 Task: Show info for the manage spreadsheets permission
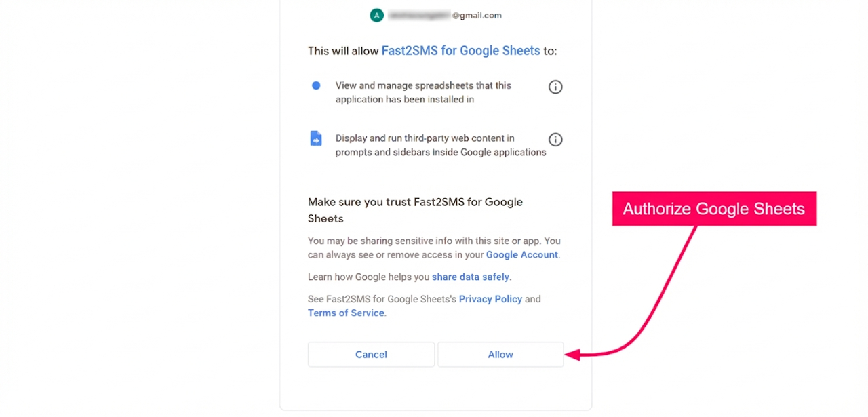point(555,87)
